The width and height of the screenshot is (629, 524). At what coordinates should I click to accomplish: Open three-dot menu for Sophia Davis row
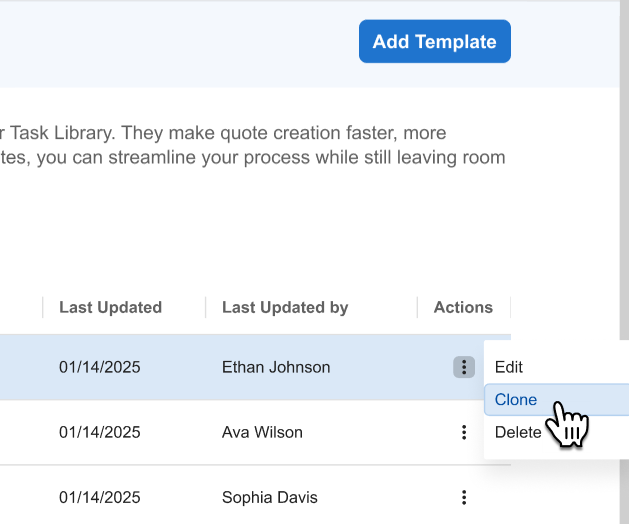tap(464, 497)
